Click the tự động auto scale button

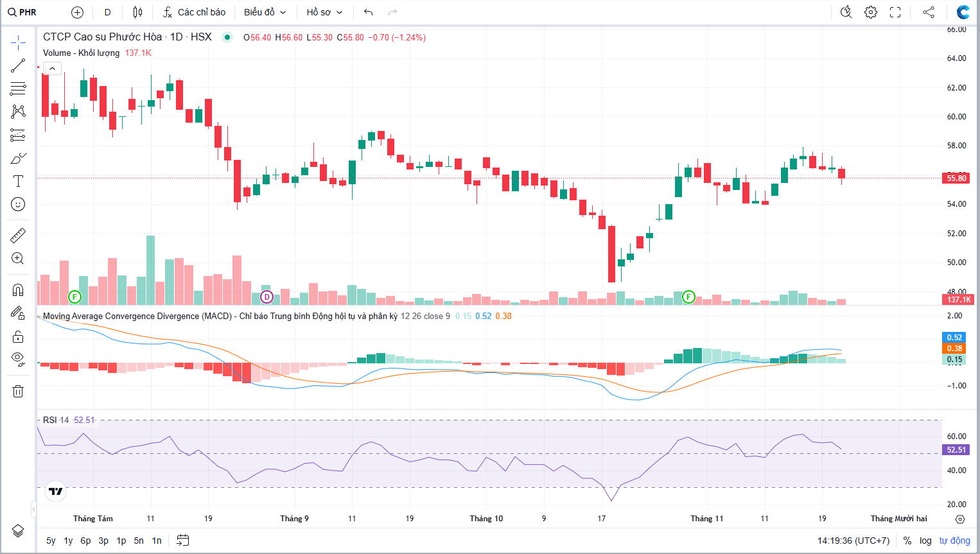[954, 541]
